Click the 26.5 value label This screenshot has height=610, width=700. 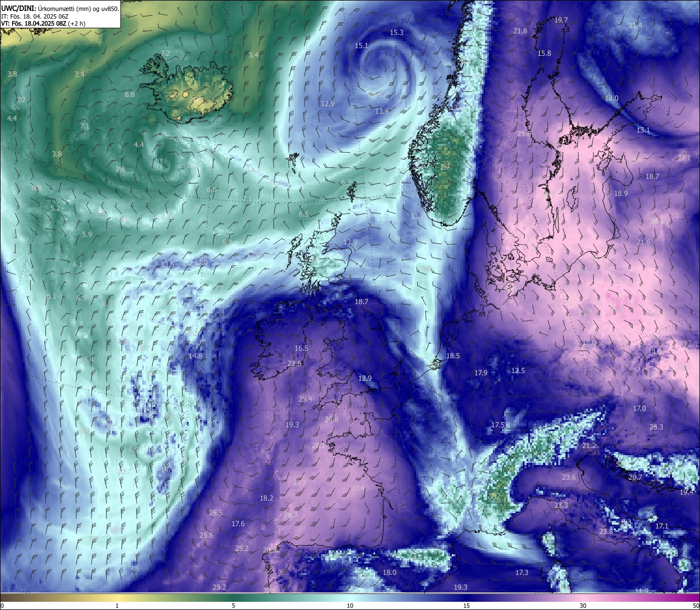pyautogui.click(x=215, y=513)
